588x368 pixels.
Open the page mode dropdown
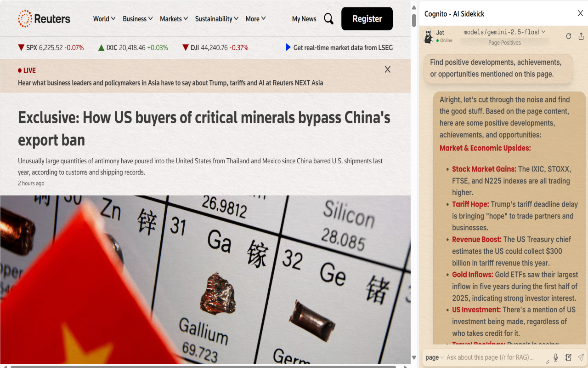(x=435, y=357)
